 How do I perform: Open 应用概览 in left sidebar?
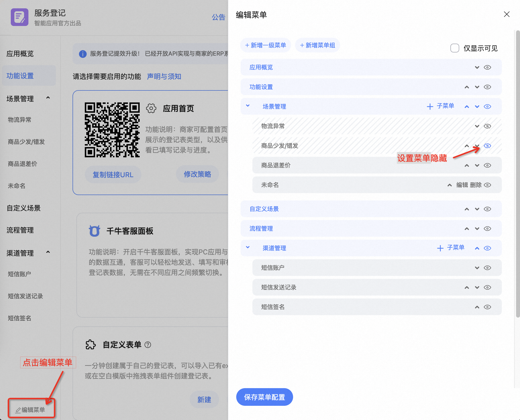(x=20, y=54)
